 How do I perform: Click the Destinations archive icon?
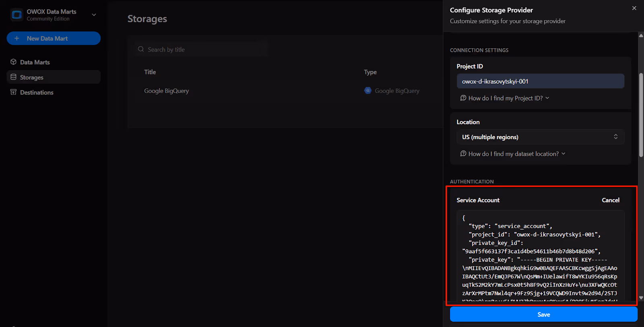[13, 92]
